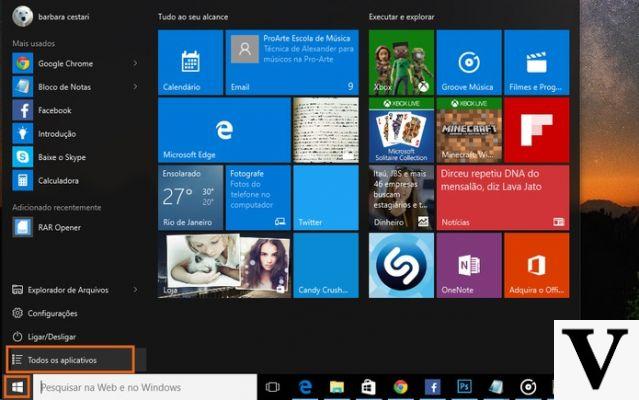Open Task View on the taskbar
Screen dimensions: 639x400
(272, 387)
